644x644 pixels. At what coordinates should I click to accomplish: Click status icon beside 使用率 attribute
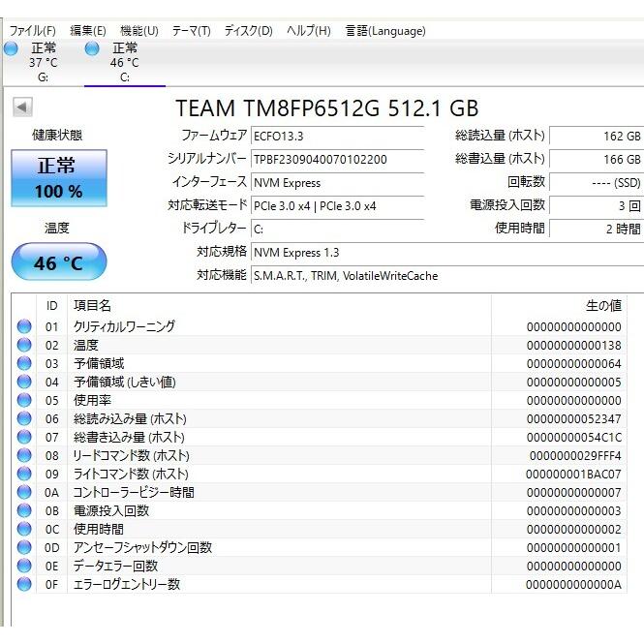click(24, 401)
